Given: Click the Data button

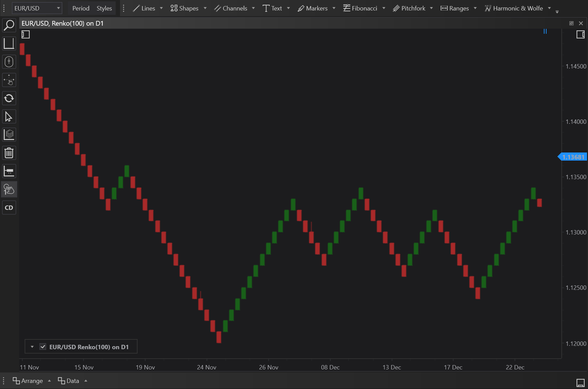Looking at the screenshot, I should (69, 381).
